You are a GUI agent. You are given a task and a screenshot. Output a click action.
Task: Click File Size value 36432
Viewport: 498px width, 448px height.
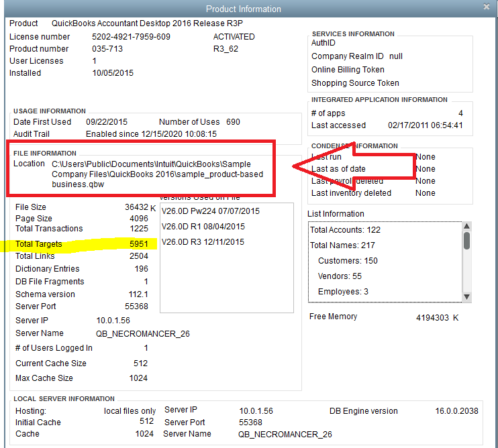(136, 207)
